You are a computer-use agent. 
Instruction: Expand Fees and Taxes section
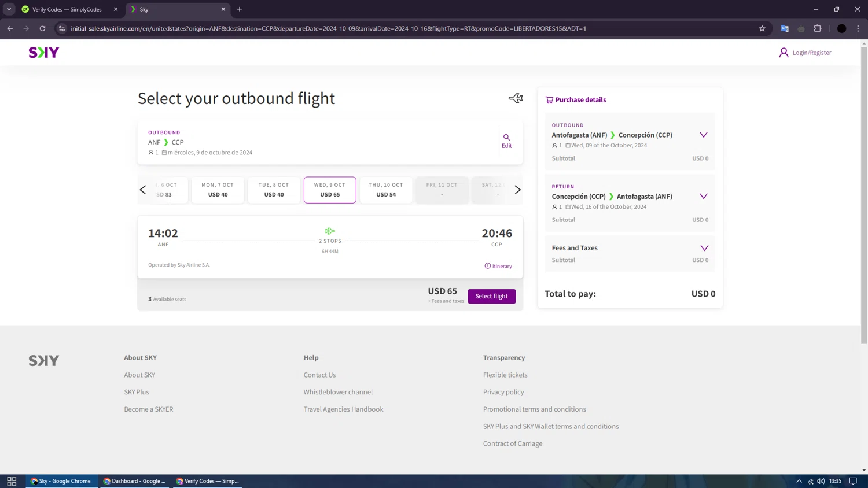tap(704, 248)
